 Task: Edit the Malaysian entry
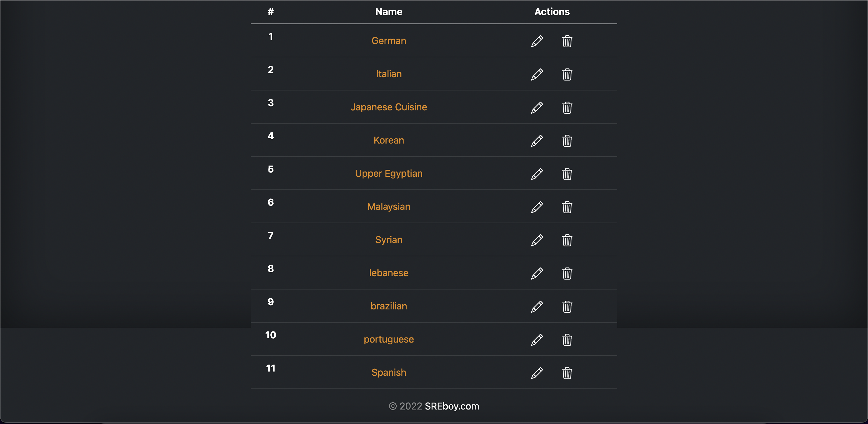pyautogui.click(x=537, y=207)
